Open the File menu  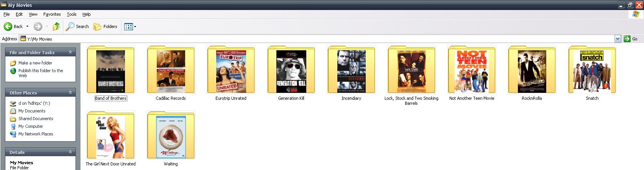(x=7, y=14)
